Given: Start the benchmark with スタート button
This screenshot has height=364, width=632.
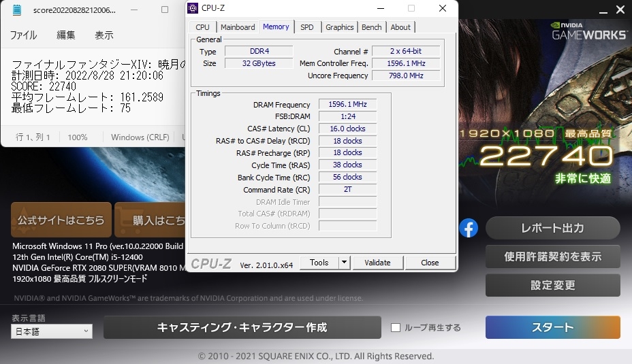Looking at the screenshot, I should (x=552, y=327).
